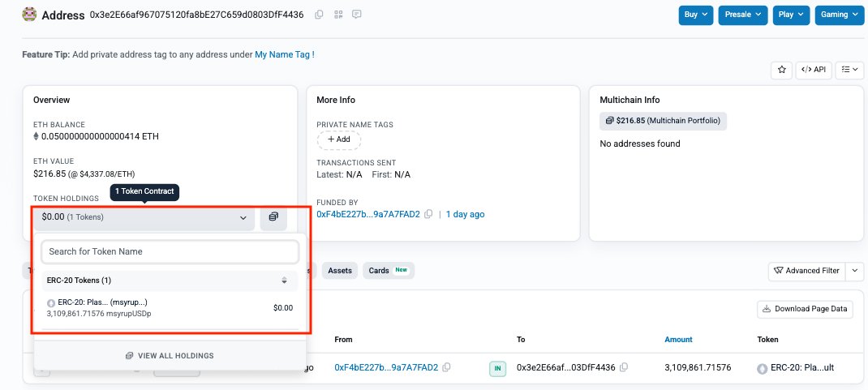Expand the Advanced Filter arrow options
Image resolution: width=868 pixels, height=390 pixels.
click(x=854, y=270)
